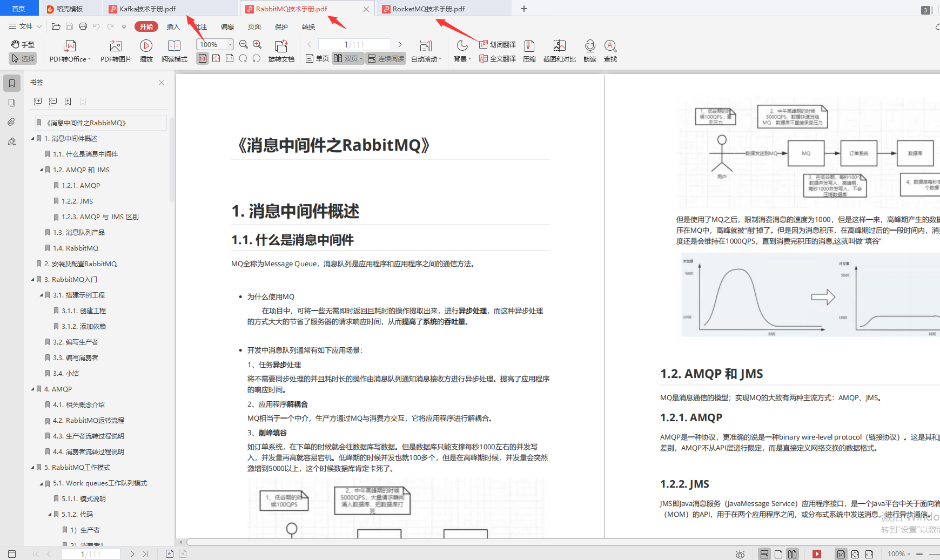This screenshot has height=560, width=940.
Task: Toggle 双页 two-page view
Action: [x=348, y=58]
